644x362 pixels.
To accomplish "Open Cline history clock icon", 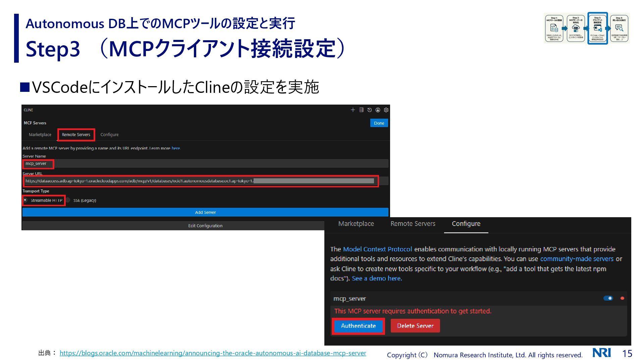I will click(370, 110).
